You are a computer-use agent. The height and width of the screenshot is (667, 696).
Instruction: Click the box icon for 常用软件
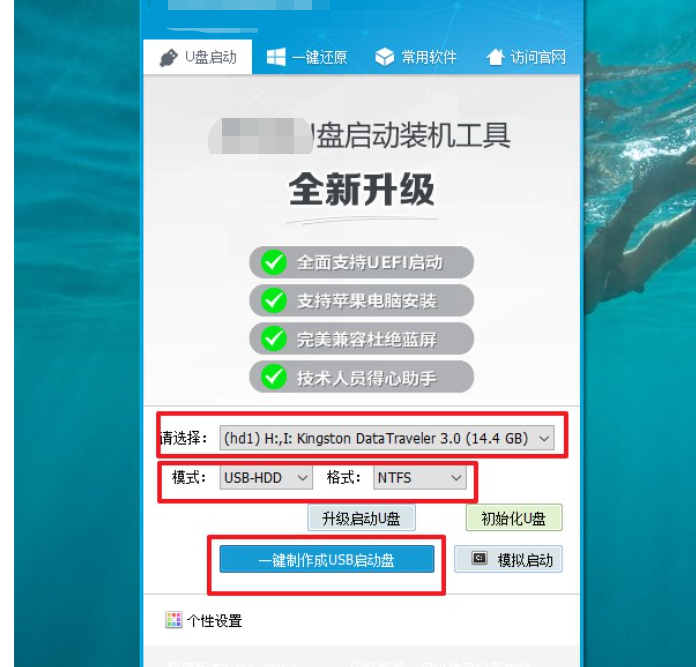(384, 57)
